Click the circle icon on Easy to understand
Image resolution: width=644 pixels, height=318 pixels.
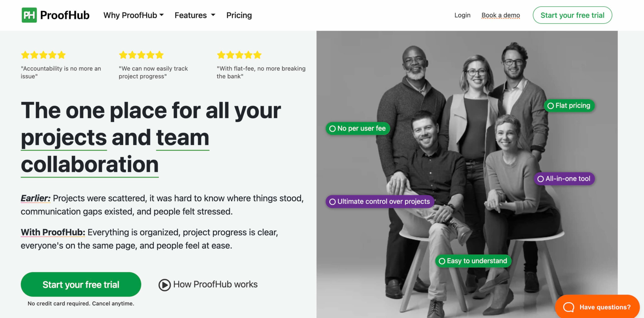(x=442, y=261)
